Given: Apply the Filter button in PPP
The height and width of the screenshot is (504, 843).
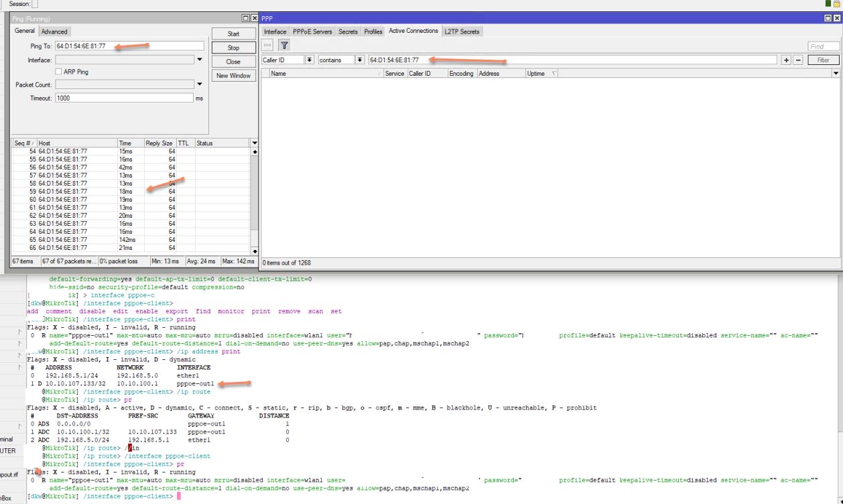Looking at the screenshot, I should coord(823,60).
